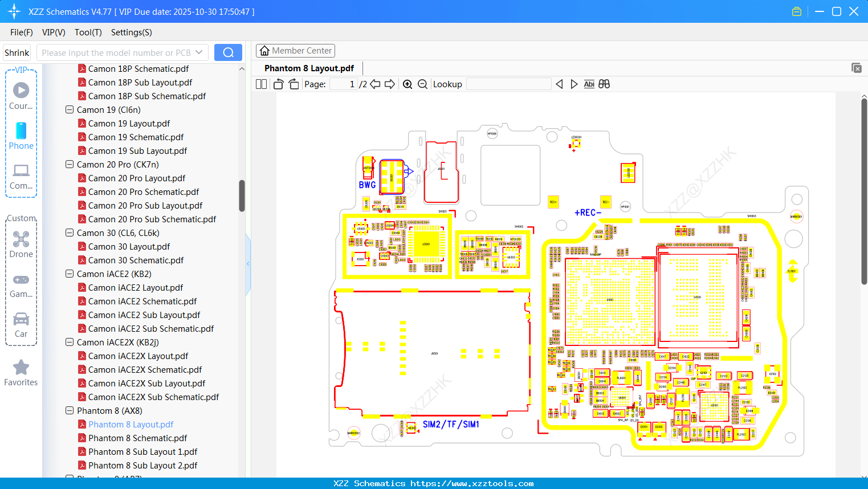868x489 pixels.
Task: Collapse the Camon 30 (CL6, CL6k) folder
Action: (x=70, y=233)
